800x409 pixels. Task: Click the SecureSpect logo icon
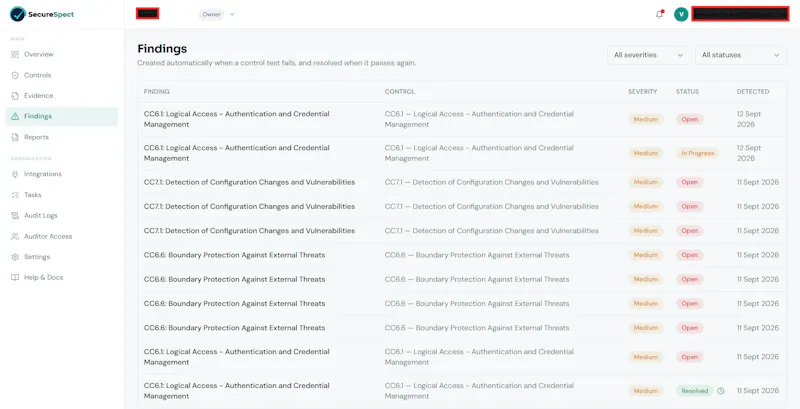(18, 14)
